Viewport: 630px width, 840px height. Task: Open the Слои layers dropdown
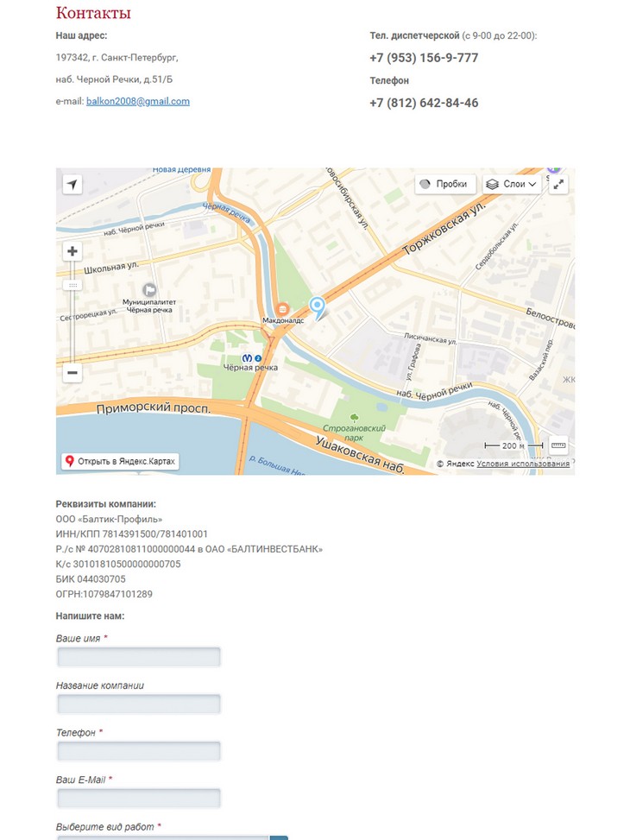tap(512, 184)
